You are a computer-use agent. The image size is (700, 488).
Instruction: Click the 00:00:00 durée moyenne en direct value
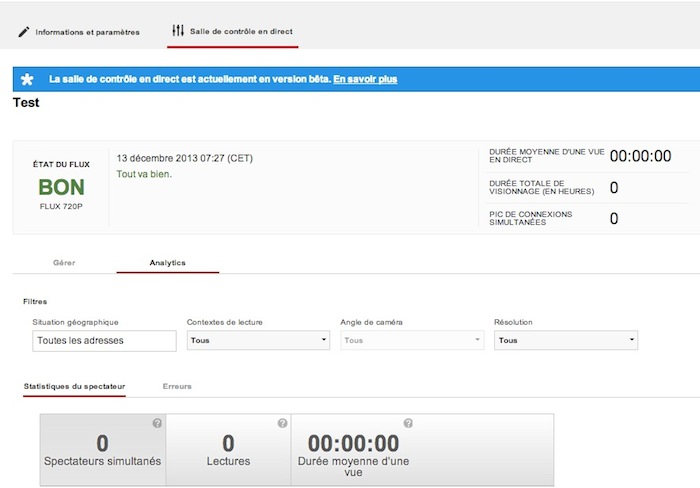coord(640,156)
